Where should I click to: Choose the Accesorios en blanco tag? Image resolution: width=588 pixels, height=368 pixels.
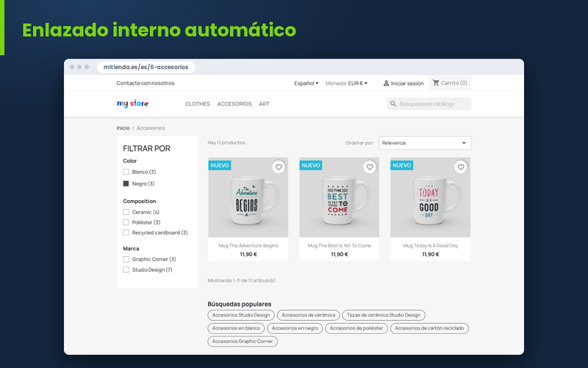236,328
